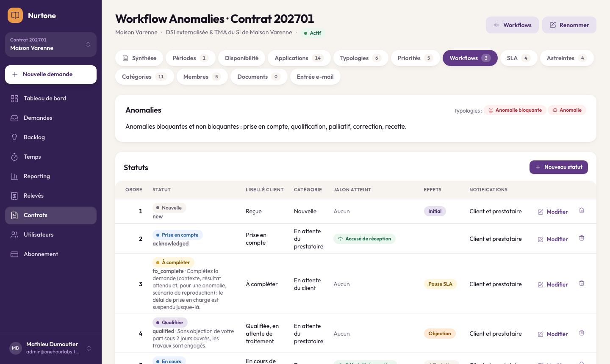This screenshot has width=610, height=364.
Task: Click the Nouvelle demande button
Action: [51, 74]
